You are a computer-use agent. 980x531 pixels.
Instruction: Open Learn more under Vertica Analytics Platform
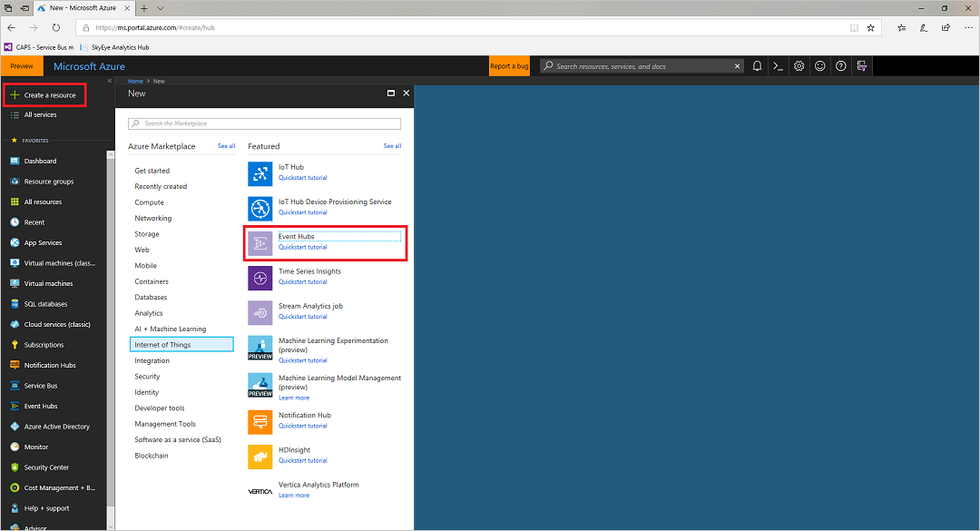(294, 496)
